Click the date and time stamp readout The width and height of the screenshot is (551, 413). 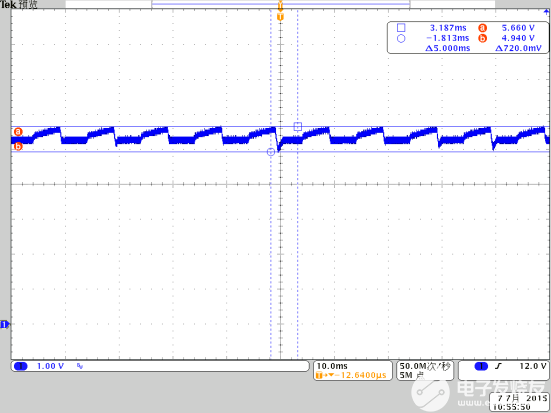tap(519, 402)
